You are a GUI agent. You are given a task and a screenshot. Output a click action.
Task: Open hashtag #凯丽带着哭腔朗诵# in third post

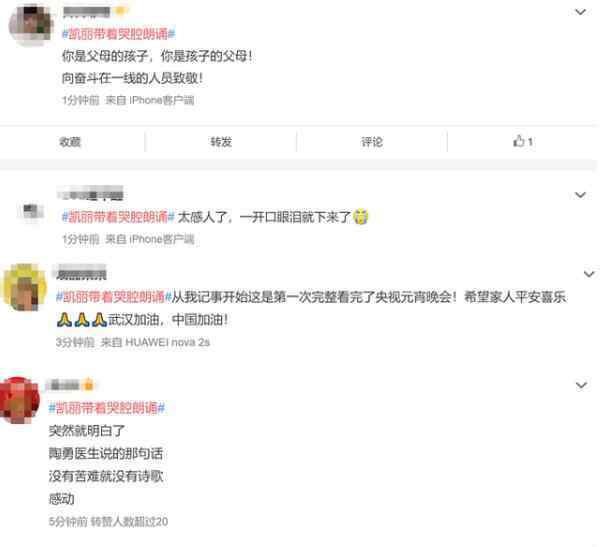pyautogui.click(x=114, y=297)
